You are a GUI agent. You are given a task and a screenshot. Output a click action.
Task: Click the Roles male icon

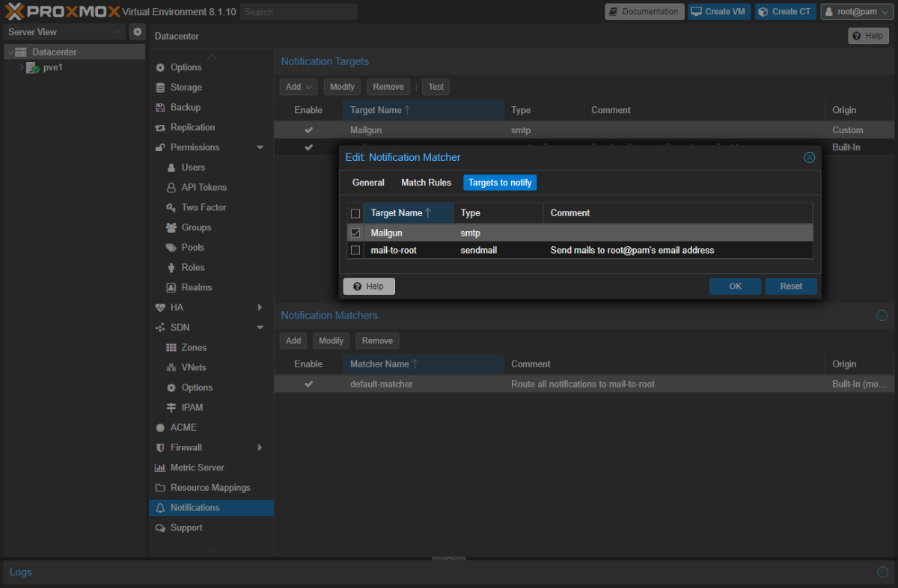(x=171, y=268)
